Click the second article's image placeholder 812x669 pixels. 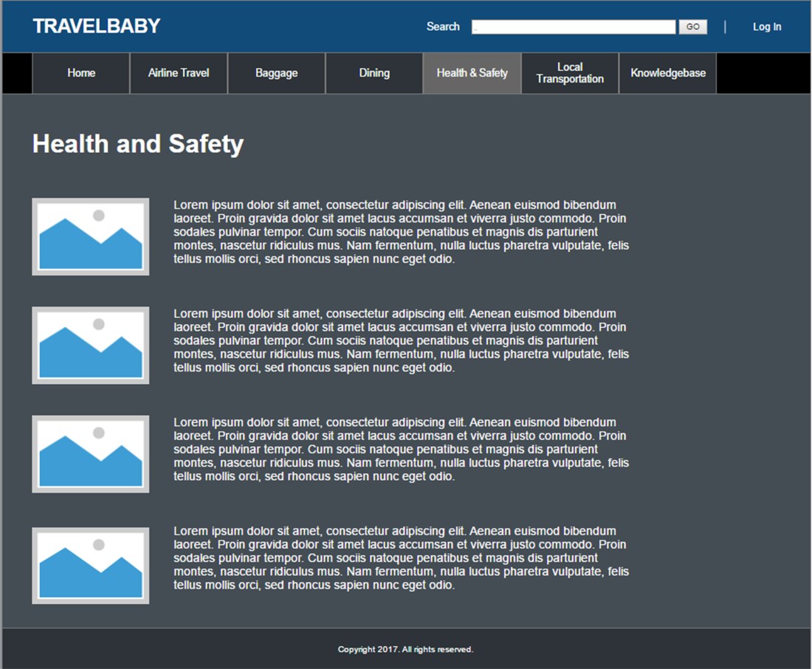click(x=89, y=344)
